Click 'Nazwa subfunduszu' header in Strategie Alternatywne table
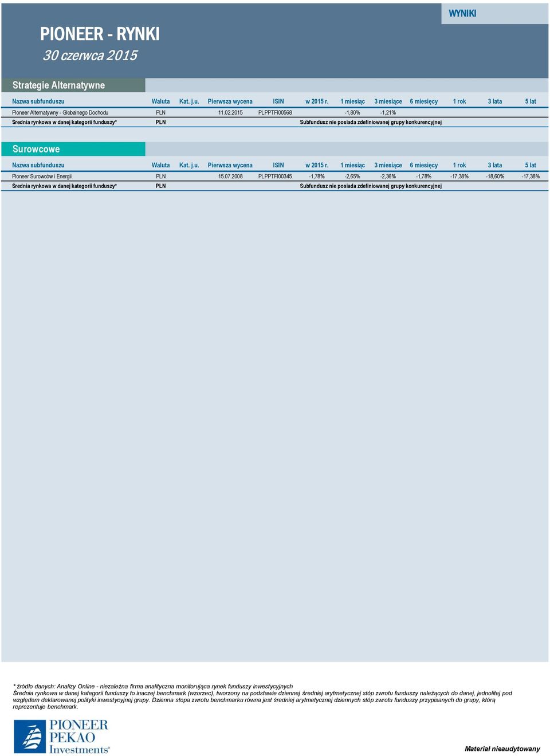 tap(38, 101)
